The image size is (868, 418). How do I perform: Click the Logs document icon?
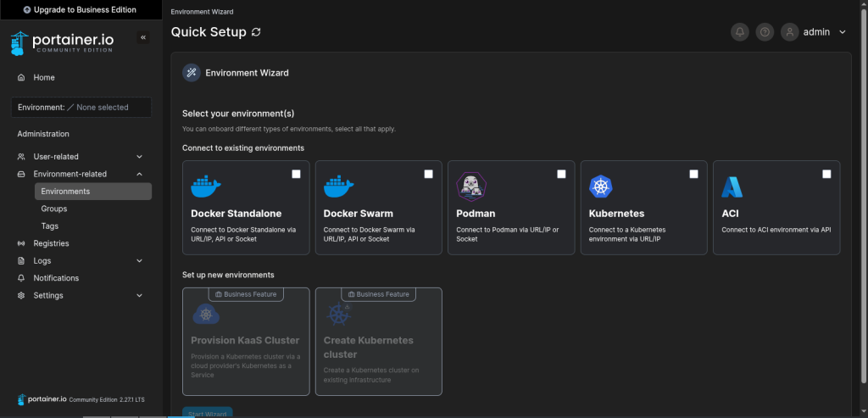[21, 261]
